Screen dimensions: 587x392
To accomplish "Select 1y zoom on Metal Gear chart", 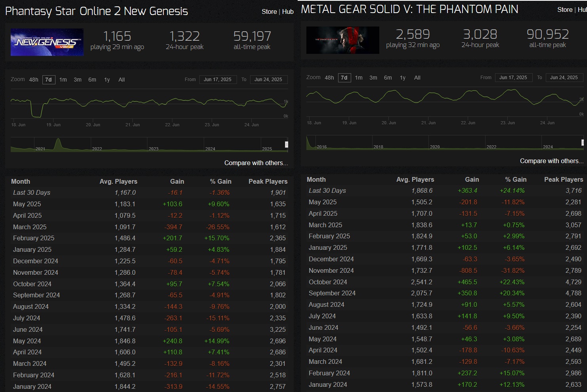I will pyautogui.click(x=403, y=78).
